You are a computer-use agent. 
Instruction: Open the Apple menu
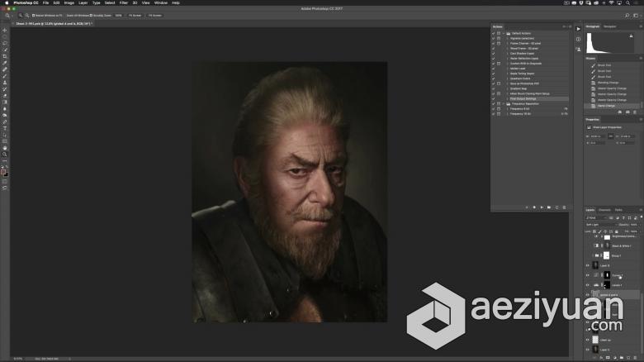6,2
